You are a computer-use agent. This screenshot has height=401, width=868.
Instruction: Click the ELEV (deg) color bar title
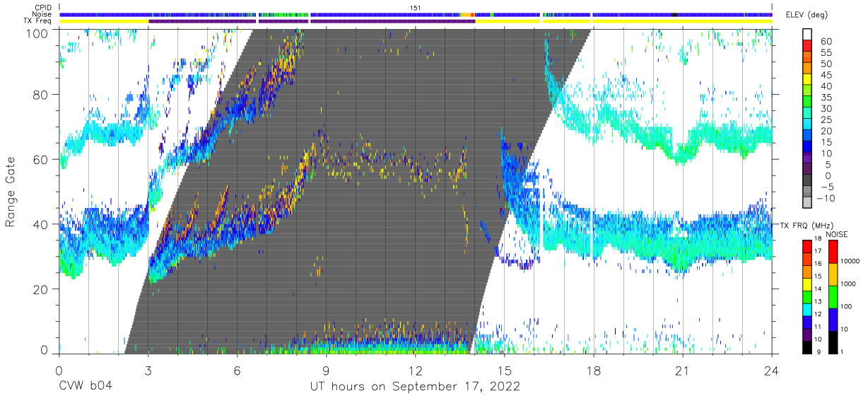pos(807,15)
